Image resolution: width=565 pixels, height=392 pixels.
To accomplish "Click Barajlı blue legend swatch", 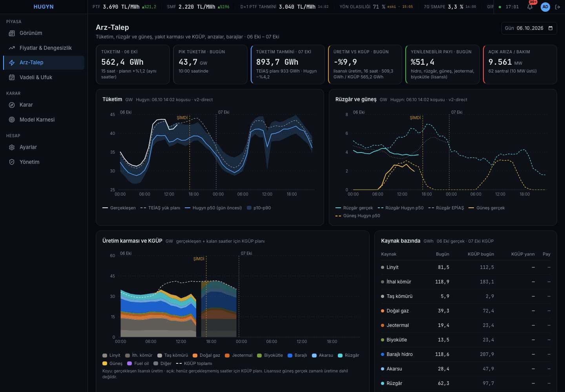I will 290,356.
